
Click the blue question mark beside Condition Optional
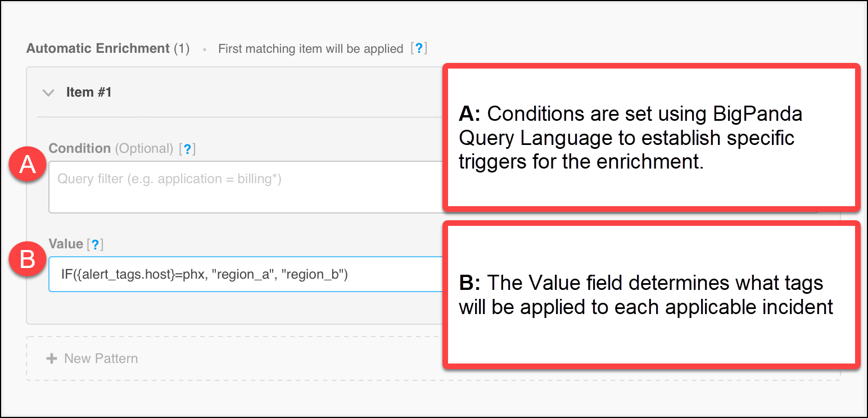click(186, 148)
